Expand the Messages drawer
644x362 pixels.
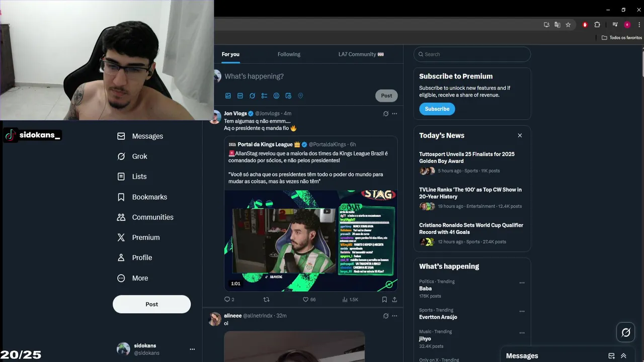(x=623, y=356)
